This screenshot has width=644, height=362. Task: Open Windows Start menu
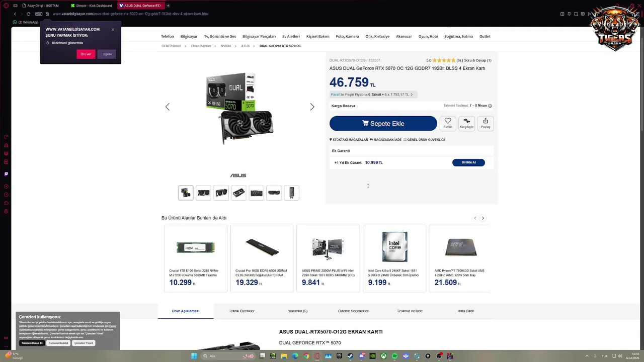[194, 356]
